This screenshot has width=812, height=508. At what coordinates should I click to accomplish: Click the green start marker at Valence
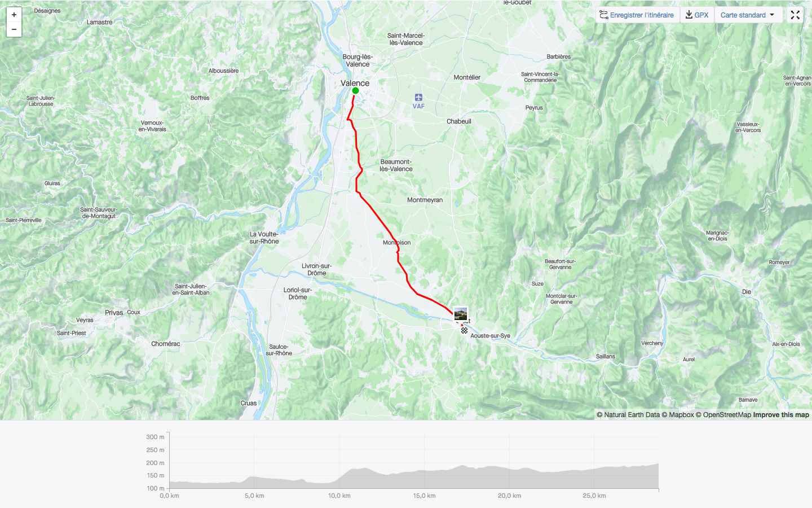click(355, 90)
